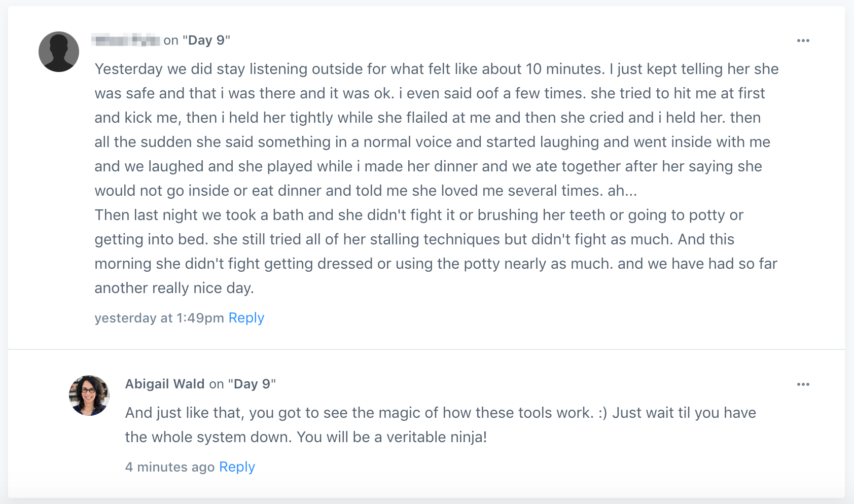Open "Day 9" link in the first comment header

[x=206, y=40]
